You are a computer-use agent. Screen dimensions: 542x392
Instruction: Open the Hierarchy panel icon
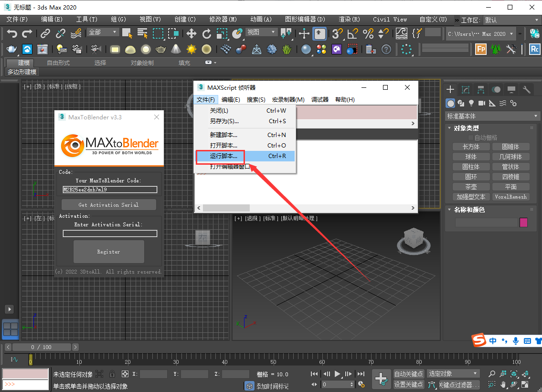(481, 90)
